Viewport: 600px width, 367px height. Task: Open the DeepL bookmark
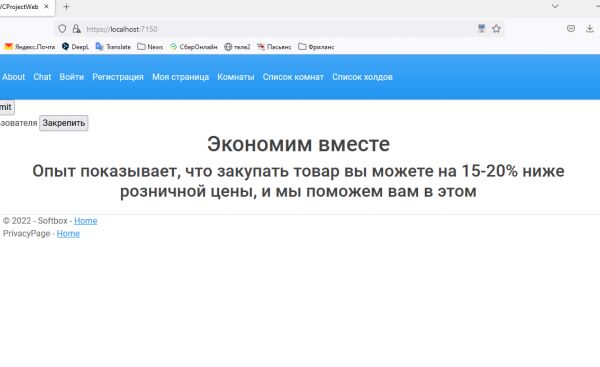tap(75, 47)
